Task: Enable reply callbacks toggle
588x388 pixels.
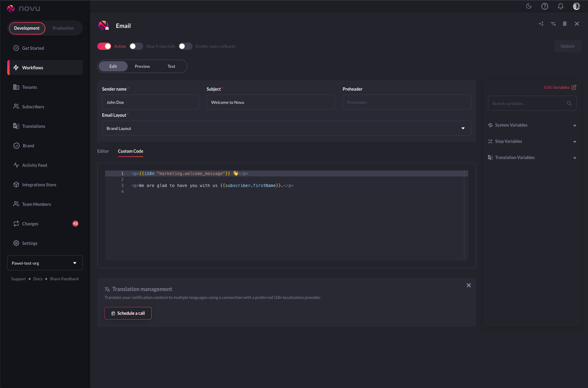Action: [185, 46]
